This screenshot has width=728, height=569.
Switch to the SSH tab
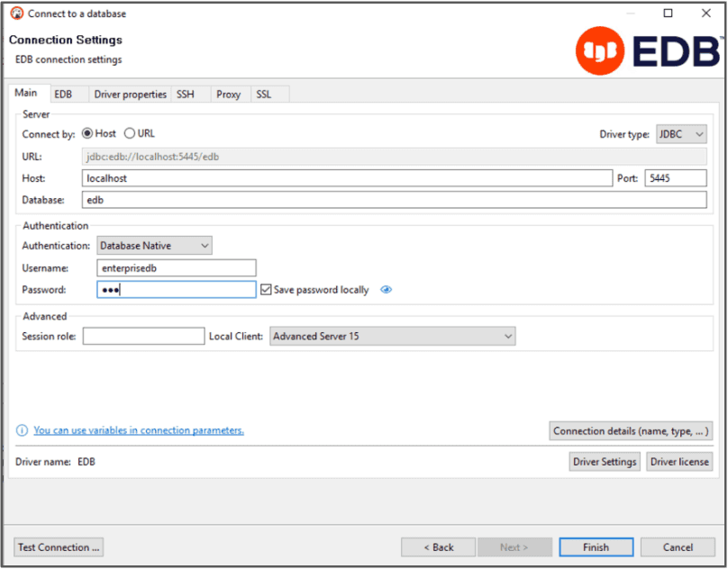(185, 95)
